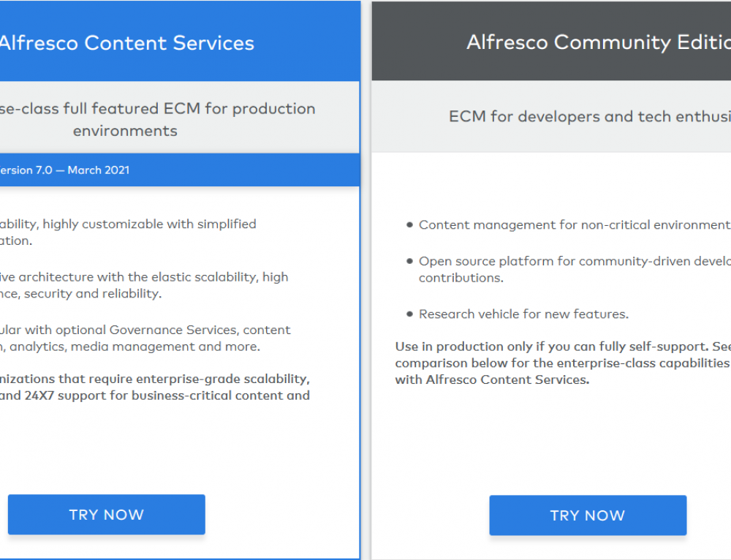
Task: Click the Version 7.0 — March 2021 bar
Action: [64, 170]
